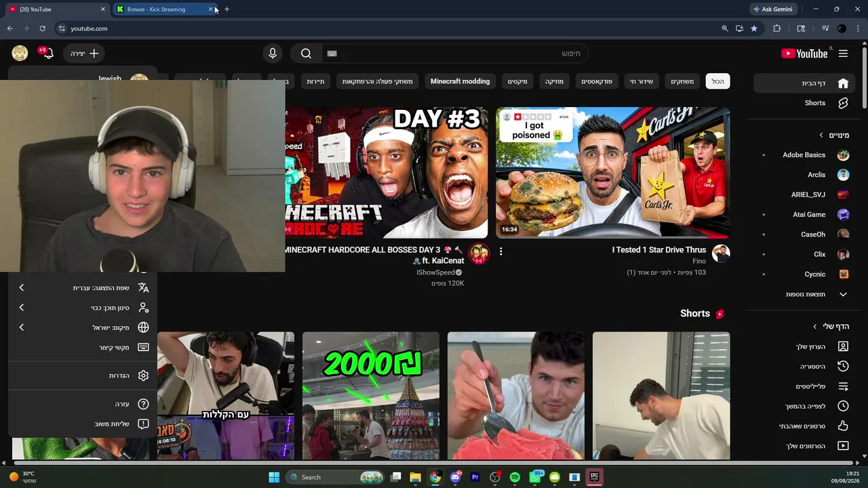Open Chrome extensions puzzle icon
868x488 pixels.
[x=776, y=28]
